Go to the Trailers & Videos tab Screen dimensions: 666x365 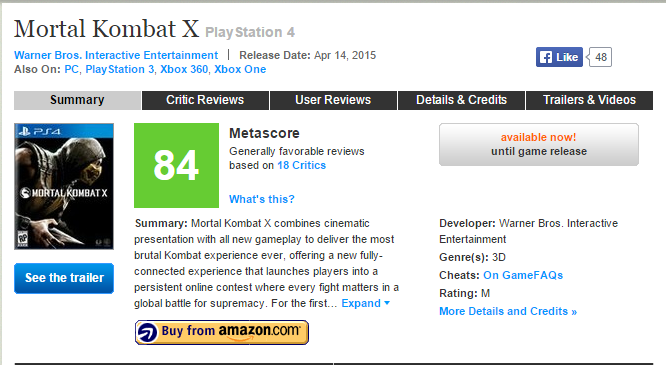[590, 100]
